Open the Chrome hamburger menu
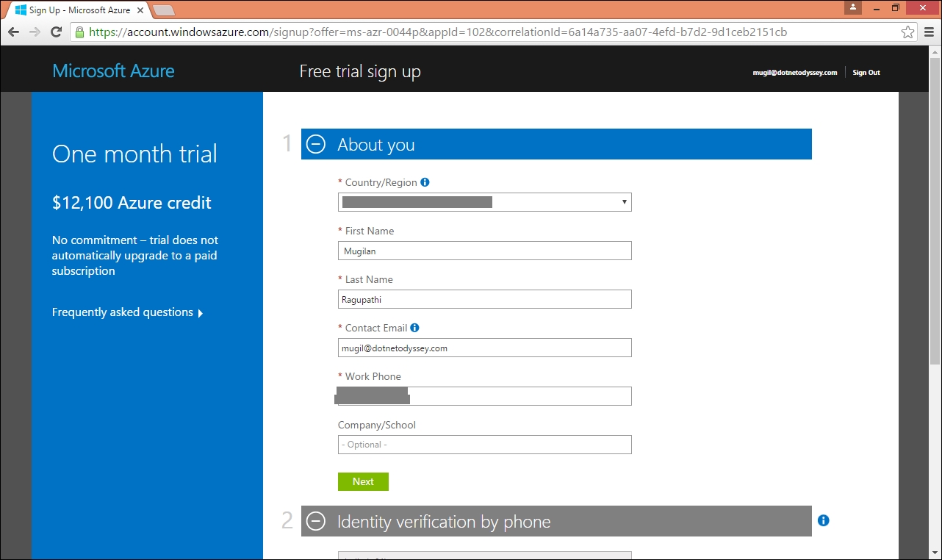Image resolution: width=942 pixels, height=560 pixels. point(928,32)
